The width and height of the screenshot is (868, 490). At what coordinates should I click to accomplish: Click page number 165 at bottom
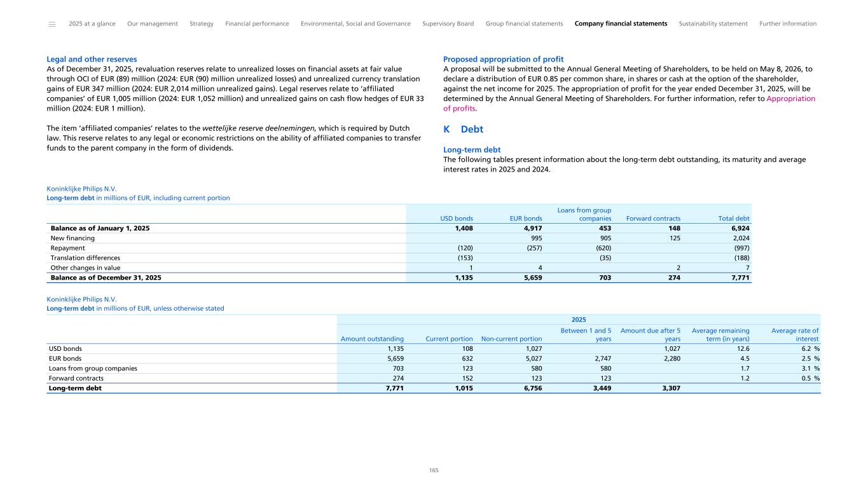434,470
